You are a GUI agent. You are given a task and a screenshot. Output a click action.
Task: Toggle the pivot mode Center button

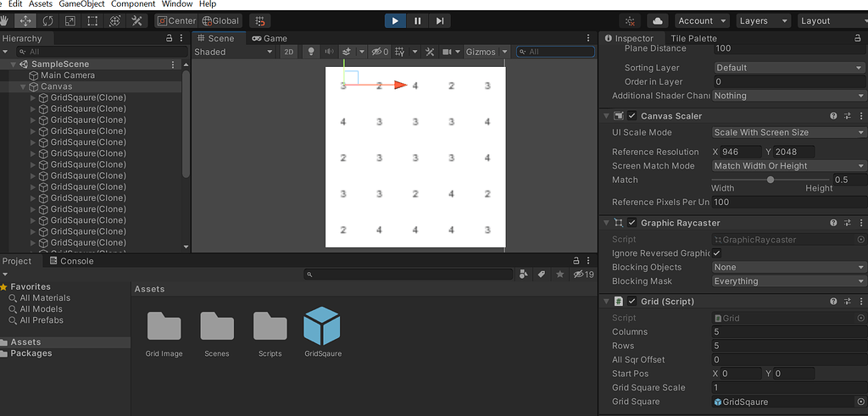176,21
